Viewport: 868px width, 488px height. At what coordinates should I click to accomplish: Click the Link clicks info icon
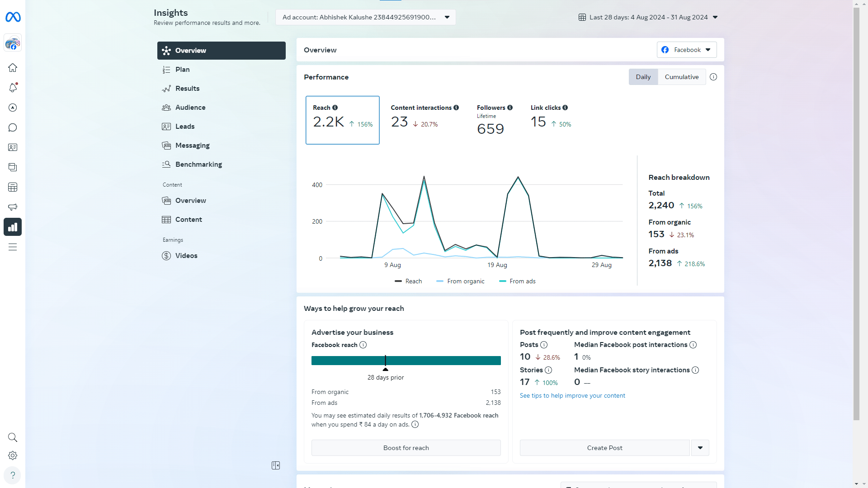[x=565, y=108]
